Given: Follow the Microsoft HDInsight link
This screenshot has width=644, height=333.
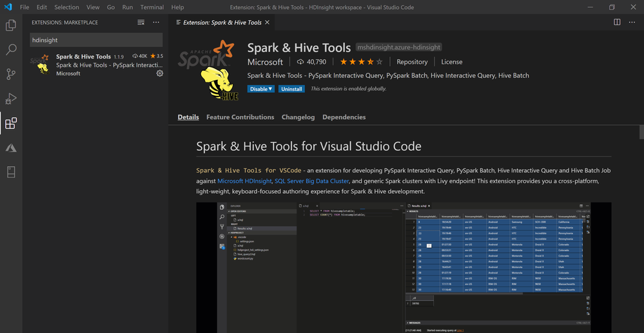Looking at the screenshot, I should pos(244,181).
